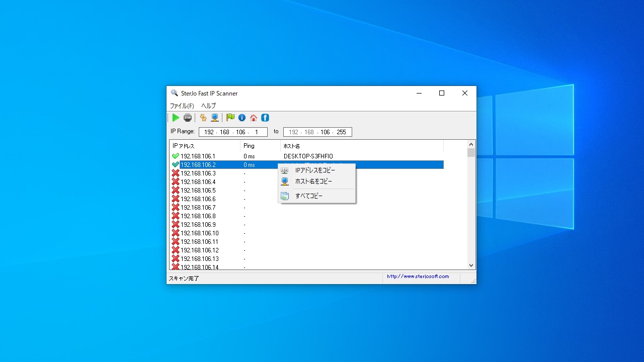Choose IPアドレスをコピー from context menu
Viewport: 644px width, 362px height.
(x=317, y=170)
